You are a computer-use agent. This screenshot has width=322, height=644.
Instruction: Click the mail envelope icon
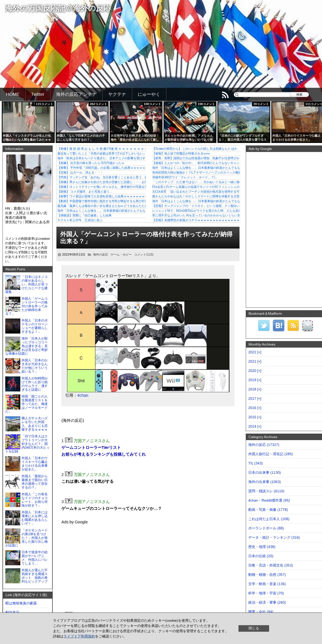(x=307, y=326)
